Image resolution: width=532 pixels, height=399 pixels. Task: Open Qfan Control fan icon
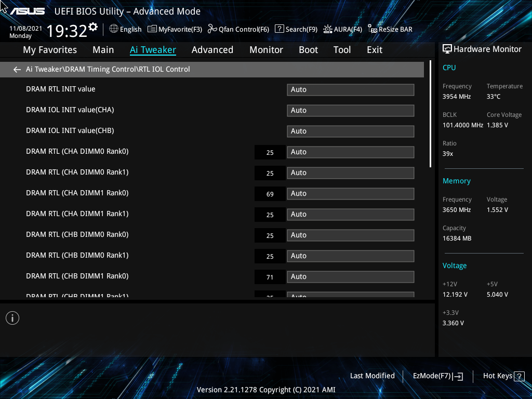click(x=212, y=29)
